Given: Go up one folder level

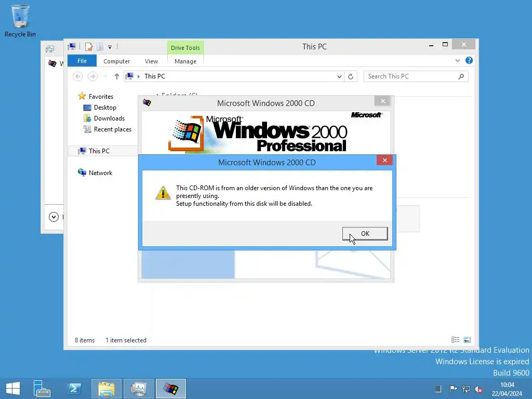Looking at the screenshot, I should pos(117,77).
